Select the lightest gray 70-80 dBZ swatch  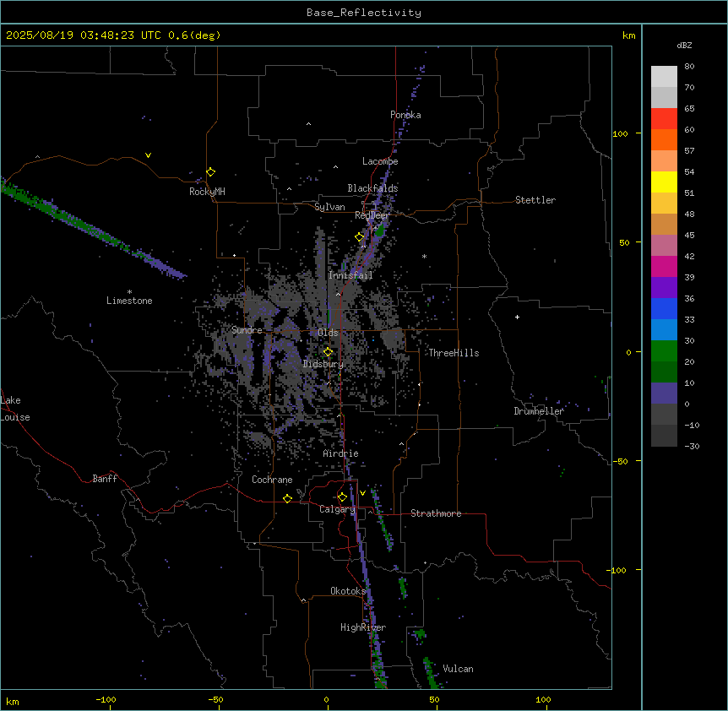[x=664, y=77]
